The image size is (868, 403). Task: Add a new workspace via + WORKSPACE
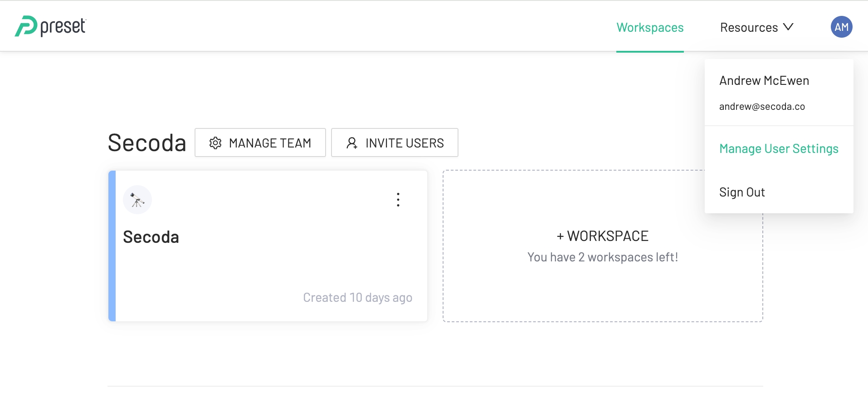(x=603, y=236)
